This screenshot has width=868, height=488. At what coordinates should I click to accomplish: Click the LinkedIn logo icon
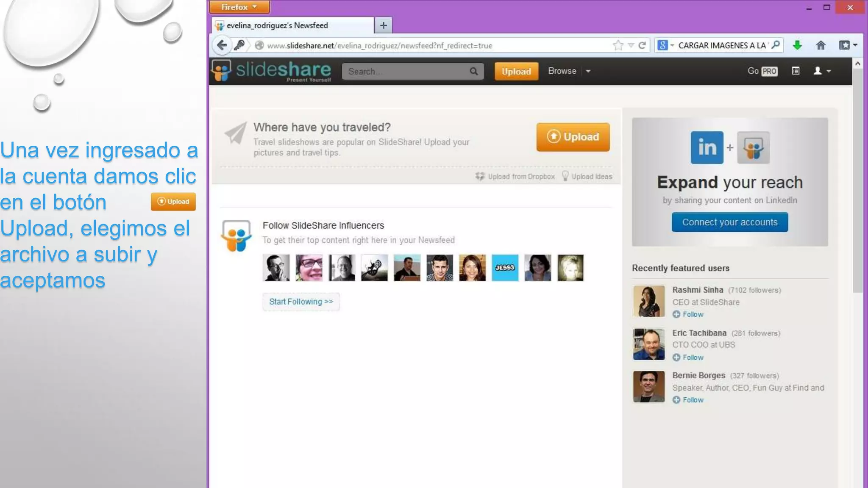[x=707, y=147]
